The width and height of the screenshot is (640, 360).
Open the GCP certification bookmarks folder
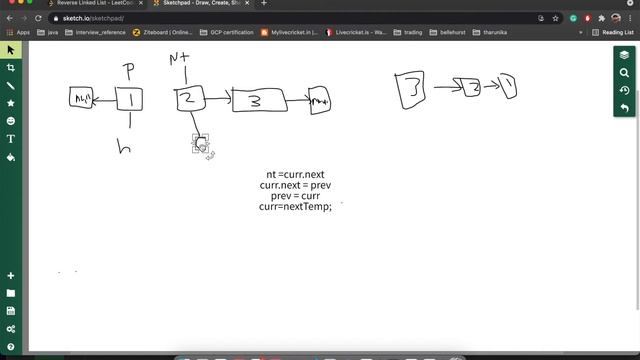pyautogui.click(x=227, y=32)
